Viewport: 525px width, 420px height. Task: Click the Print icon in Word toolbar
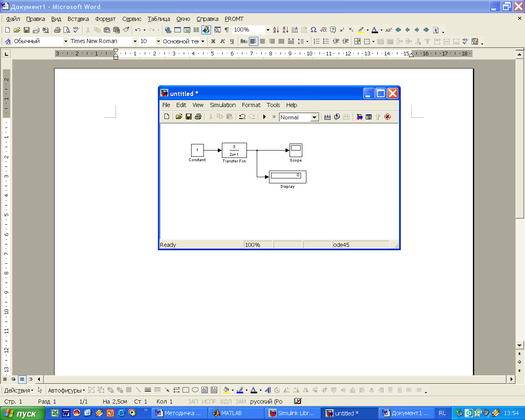point(57,30)
